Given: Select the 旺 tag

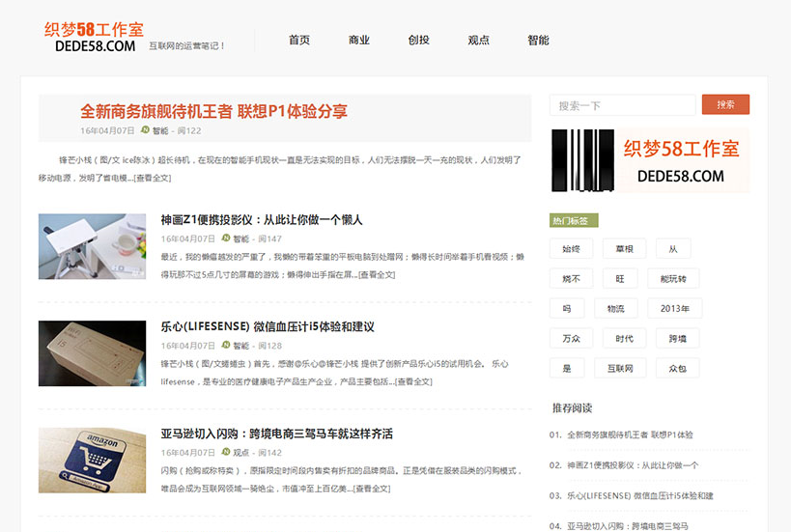Looking at the screenshot, I should [x=620, y=278].
